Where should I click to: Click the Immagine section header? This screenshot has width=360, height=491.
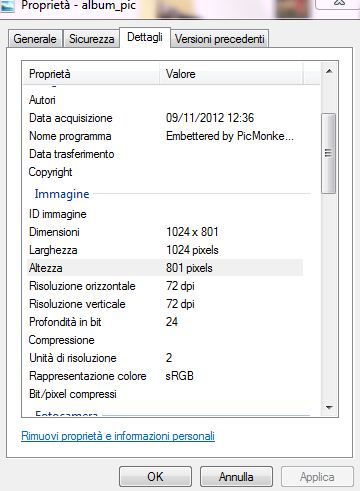(x=62, y=194)
